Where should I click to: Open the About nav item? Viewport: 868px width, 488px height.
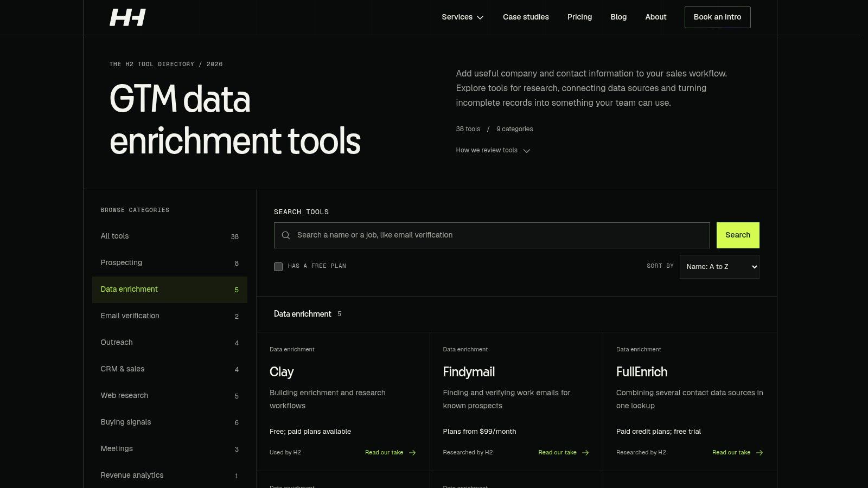[656, 17]
